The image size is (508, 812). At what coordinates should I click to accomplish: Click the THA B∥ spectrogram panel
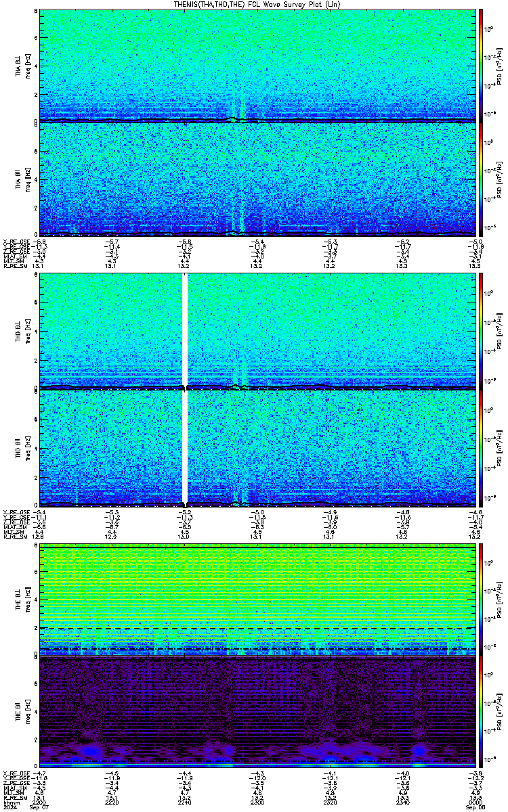[x=256, y=179]
